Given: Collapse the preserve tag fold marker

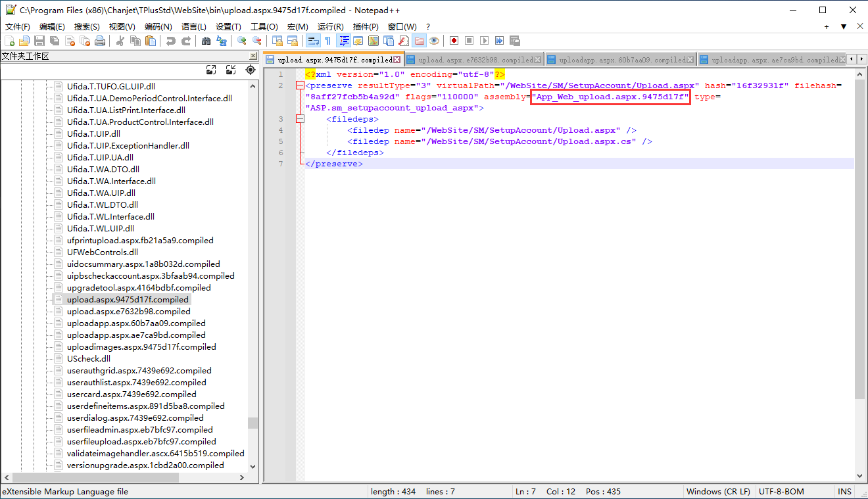Looking at the screenshot, I should click(300, 85).
